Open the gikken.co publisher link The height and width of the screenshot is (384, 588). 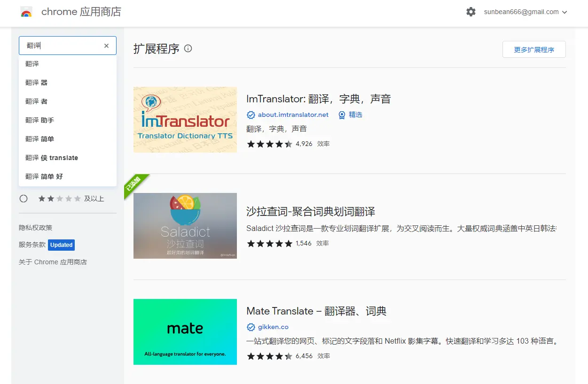(273, 327)
